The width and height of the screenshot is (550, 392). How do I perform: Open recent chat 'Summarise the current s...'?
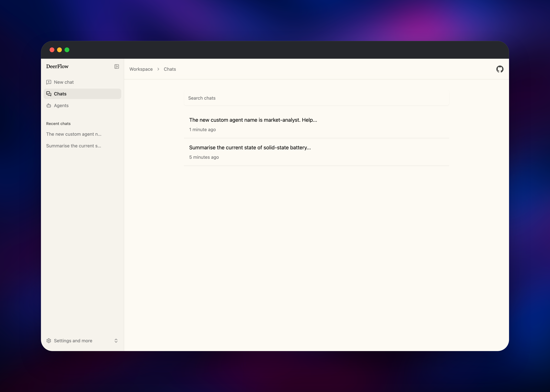click(x=82, y=146)
